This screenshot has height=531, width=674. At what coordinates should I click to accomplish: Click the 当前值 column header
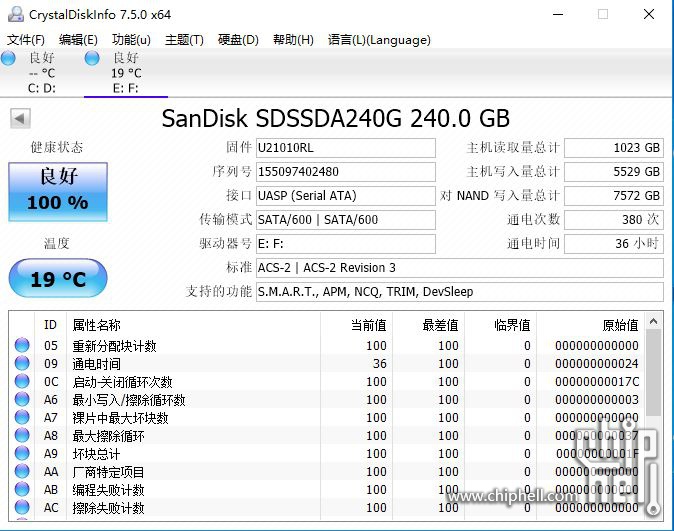[356, 325]
